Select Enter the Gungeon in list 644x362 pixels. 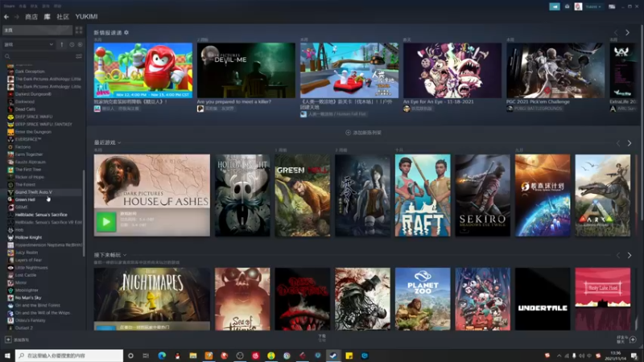(x=33, y=132)
